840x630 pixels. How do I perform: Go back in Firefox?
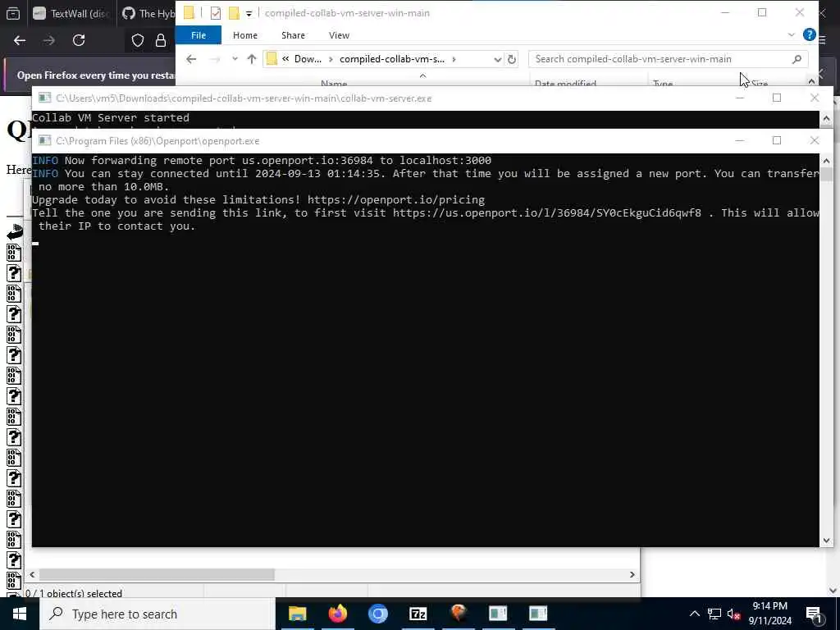[x=20, y=40]
